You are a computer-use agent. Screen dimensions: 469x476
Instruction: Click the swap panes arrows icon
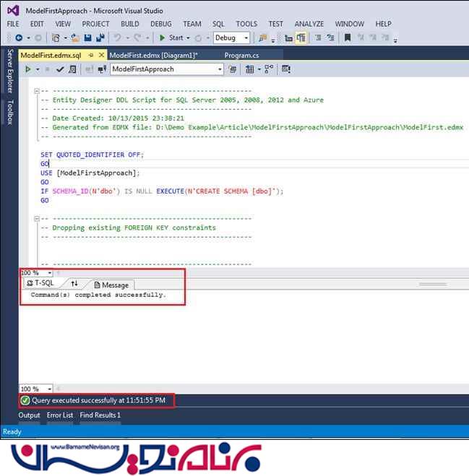74,284
